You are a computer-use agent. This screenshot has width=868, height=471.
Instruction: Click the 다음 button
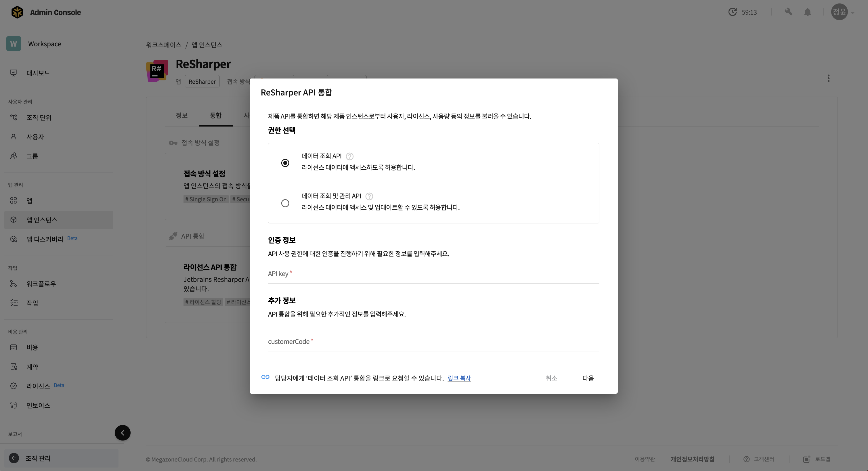tap(588, 378)
